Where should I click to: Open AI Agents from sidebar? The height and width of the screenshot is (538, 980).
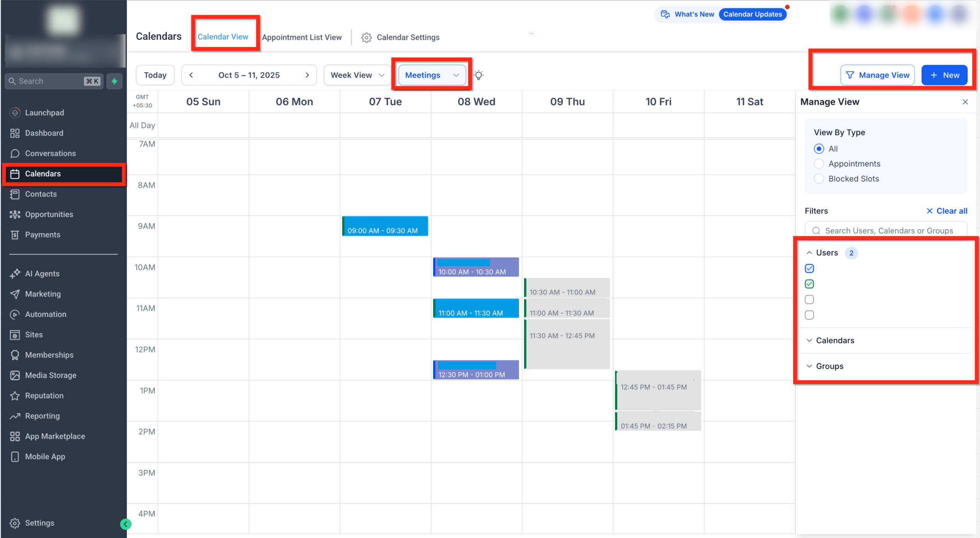[42, 274]
